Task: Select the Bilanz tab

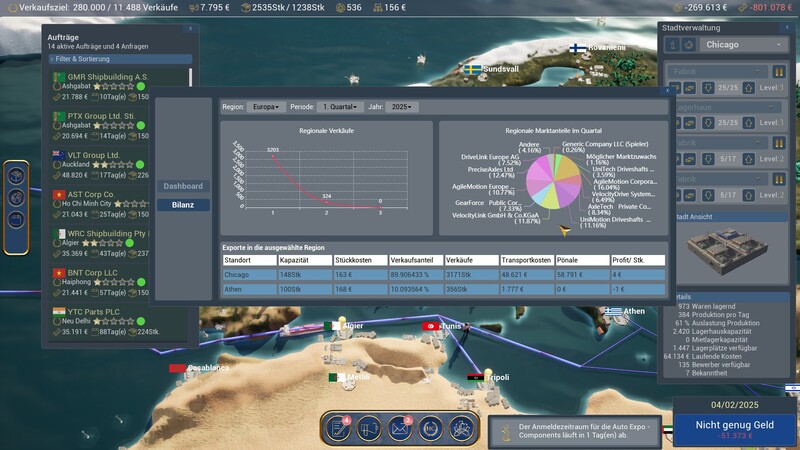Action: [183, 204]
